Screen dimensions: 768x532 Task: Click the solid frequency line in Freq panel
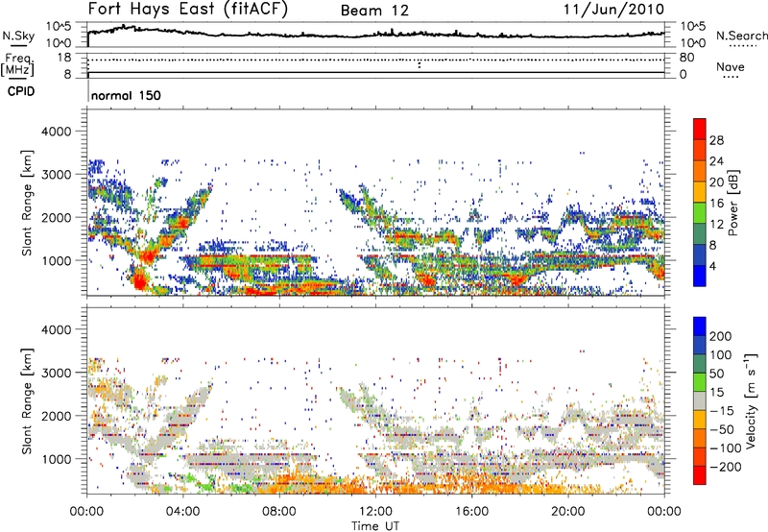375,73
